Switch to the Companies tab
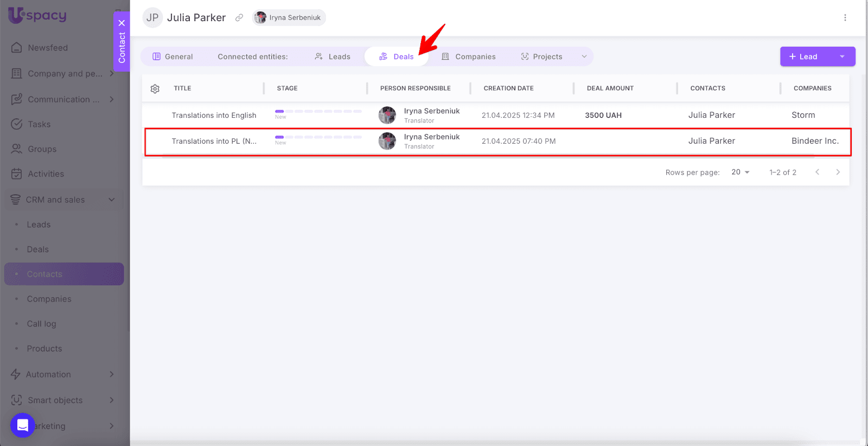Viewport: 868px width, 446px height. [x=469, y=57]
